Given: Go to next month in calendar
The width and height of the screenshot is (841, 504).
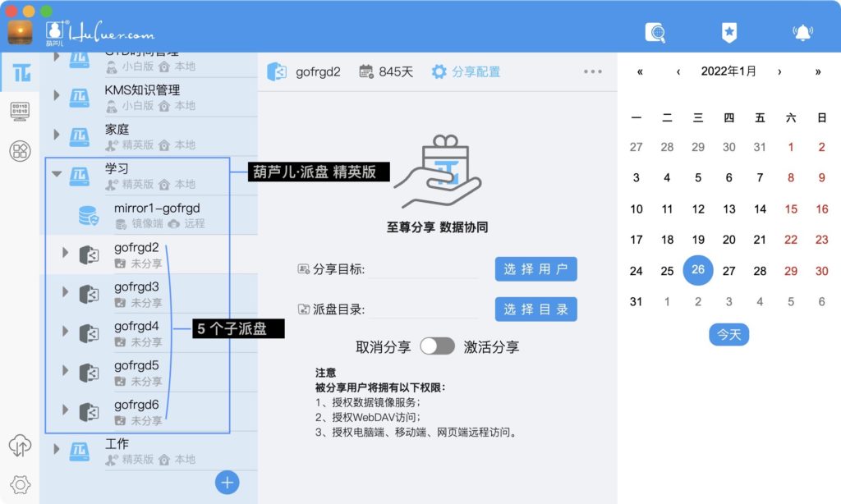Looking at the screenshot, I should [x=779, y=72].
